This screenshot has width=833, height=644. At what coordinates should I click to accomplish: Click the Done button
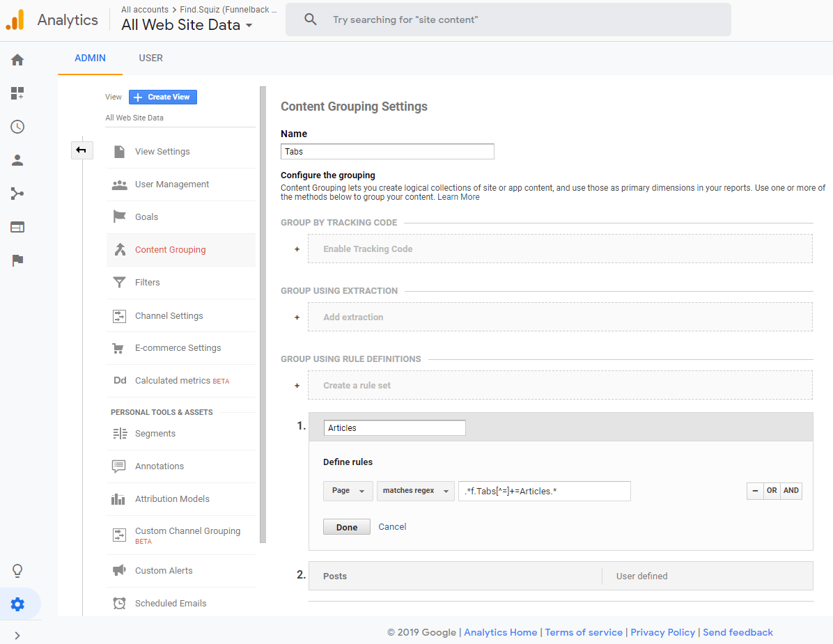pyautogui.click(x=346, y=527)
